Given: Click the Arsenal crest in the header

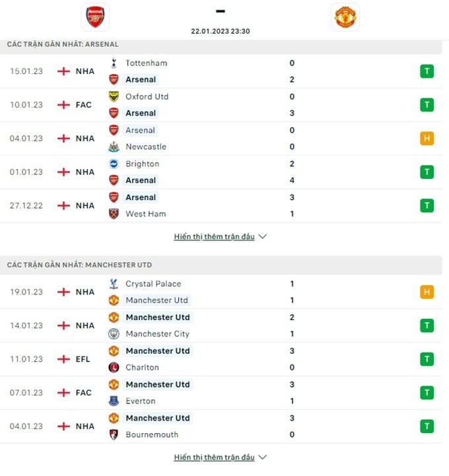Looking at the screenshot, I should coord(95,17).
